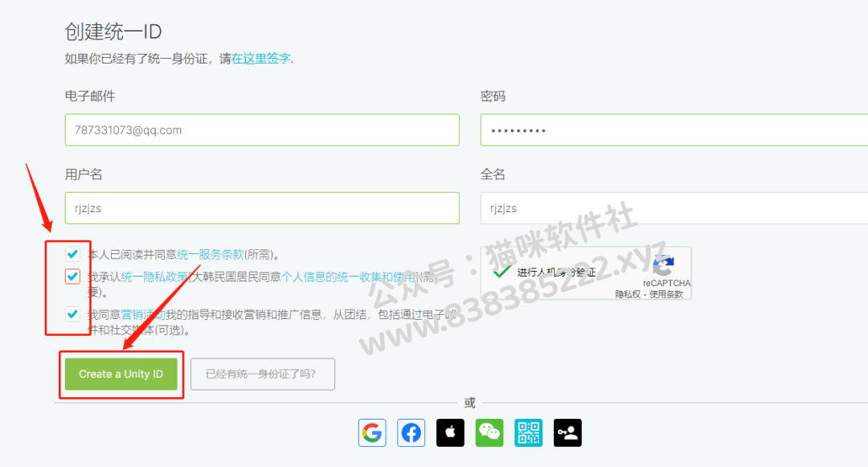The image size is (868, 467).
Task: Open the 在这里签字 sign-in link
Action: 260,59
